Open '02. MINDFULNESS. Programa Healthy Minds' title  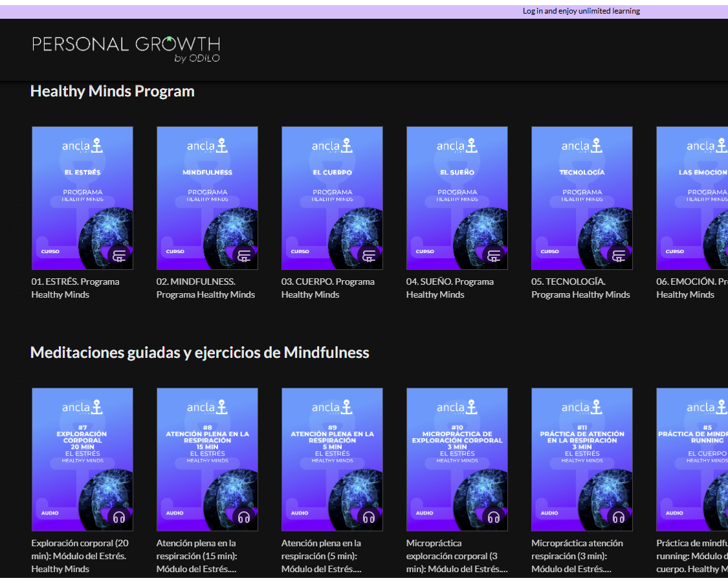(x=205, y=288)
